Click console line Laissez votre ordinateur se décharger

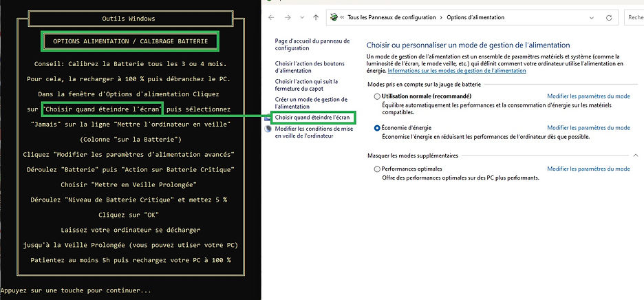click(x=130, y=230)
